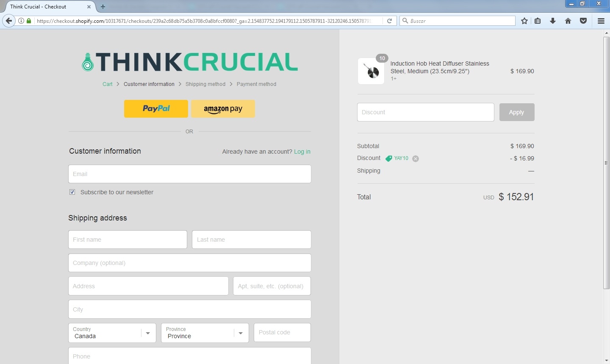Go to the browser home page icon
The image size is (610, 364).
(x=568, y=21)
